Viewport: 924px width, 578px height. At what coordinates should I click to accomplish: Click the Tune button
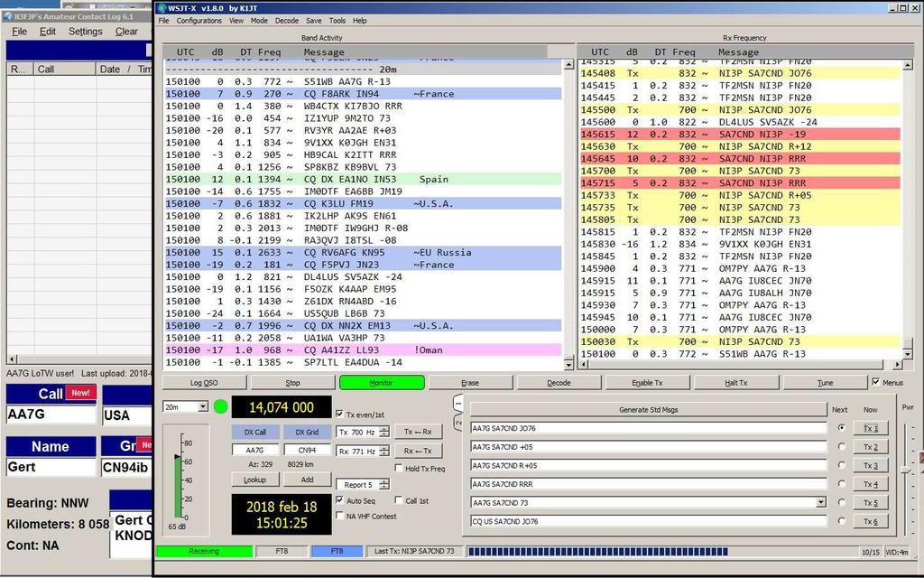[x=825, y=383]
